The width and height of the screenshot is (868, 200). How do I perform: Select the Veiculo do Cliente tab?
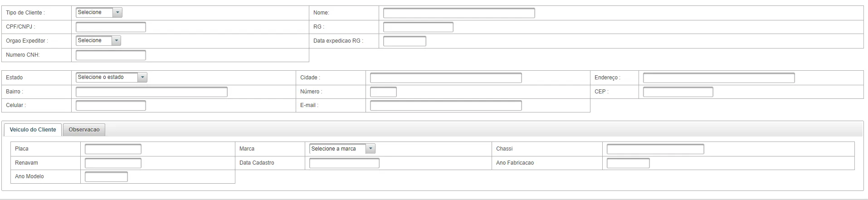(x=33, y=130)
